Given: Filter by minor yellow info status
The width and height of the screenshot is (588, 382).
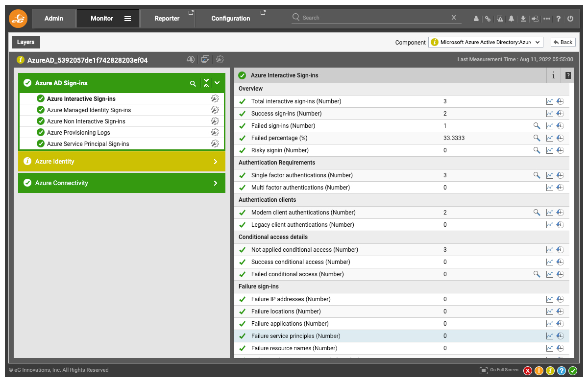Looking at the screenshot, I should tap(550, 371).
